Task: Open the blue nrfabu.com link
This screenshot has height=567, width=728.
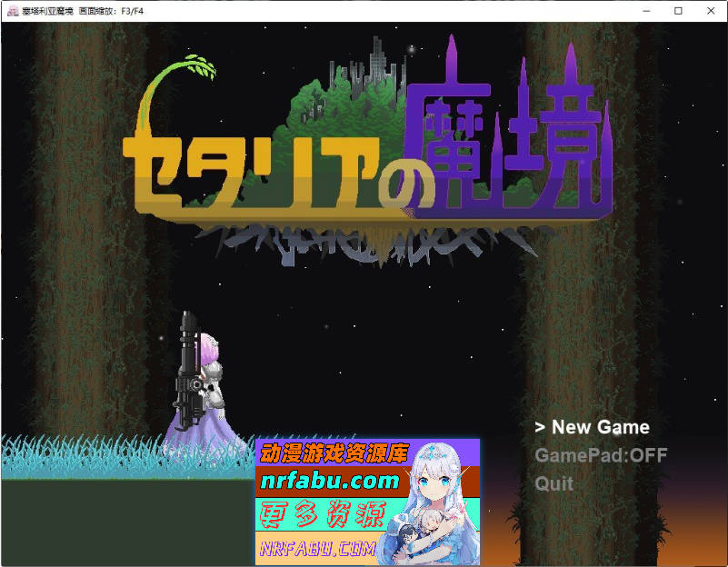Action: click(329, 481)
